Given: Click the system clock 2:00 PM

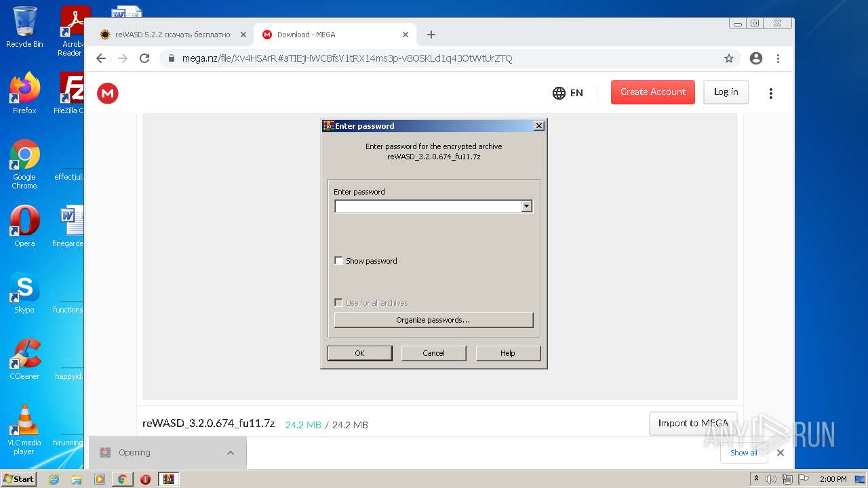Looking at the screenshot, I should click(833, 479).
